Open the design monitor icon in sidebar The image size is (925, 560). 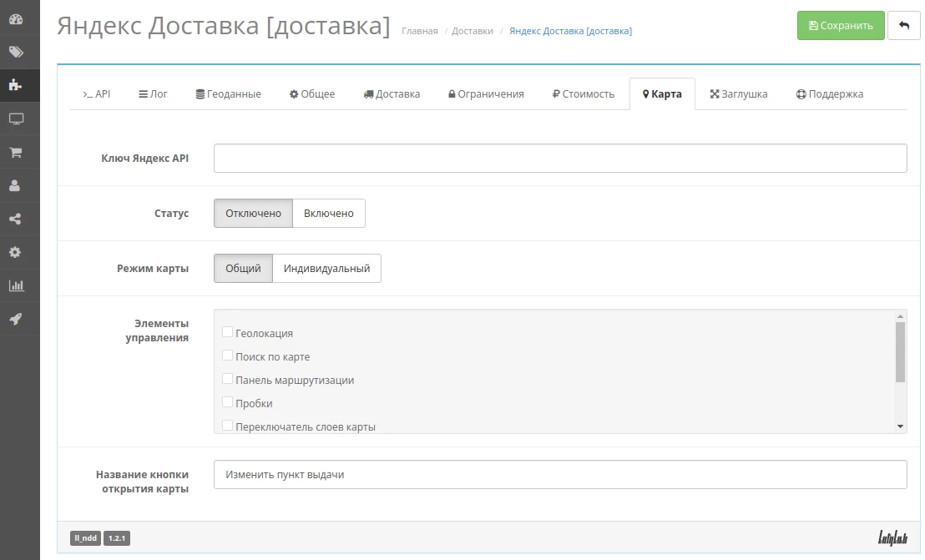[x=16, y=119]
